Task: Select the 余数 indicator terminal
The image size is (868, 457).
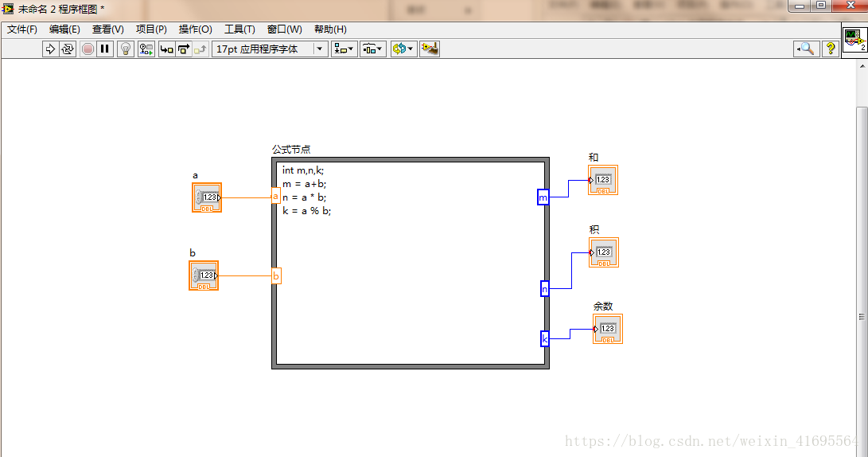Action: [608, 329]
